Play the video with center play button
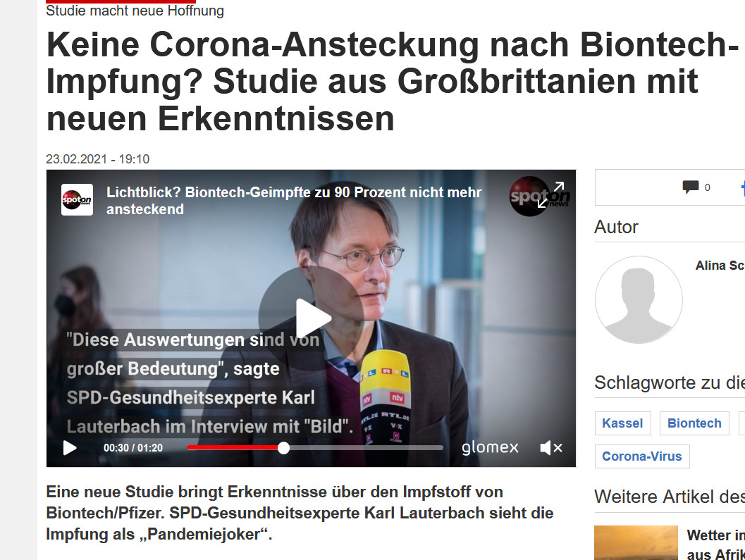Viewport: 745px width, 560px height. [x=312, y=318]
